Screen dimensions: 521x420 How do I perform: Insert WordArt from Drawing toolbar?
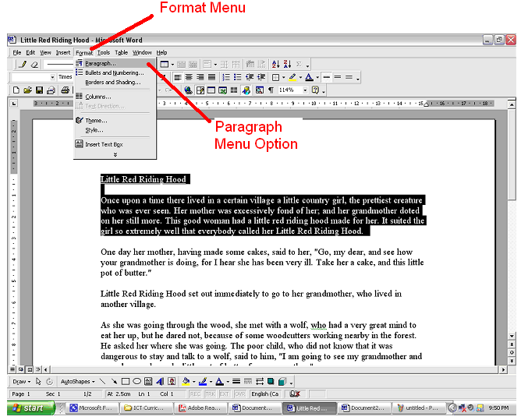click(160, 382)
